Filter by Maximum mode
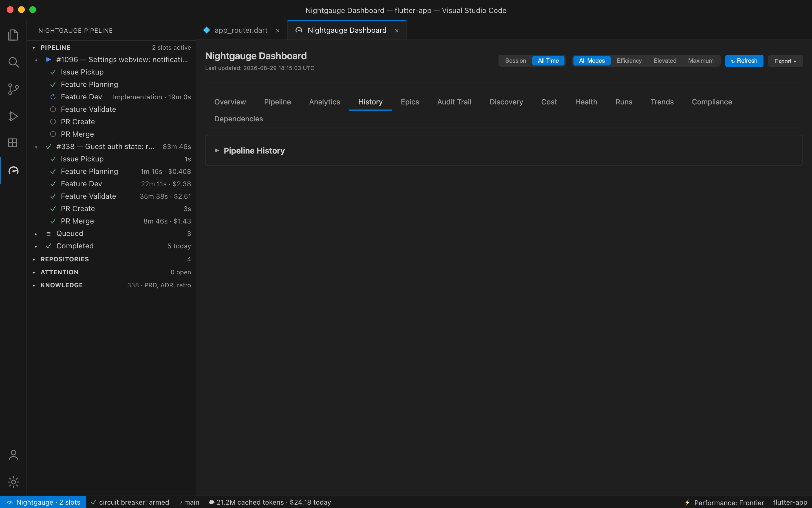This screenshot has height=508, width=812. pos(701,61)
